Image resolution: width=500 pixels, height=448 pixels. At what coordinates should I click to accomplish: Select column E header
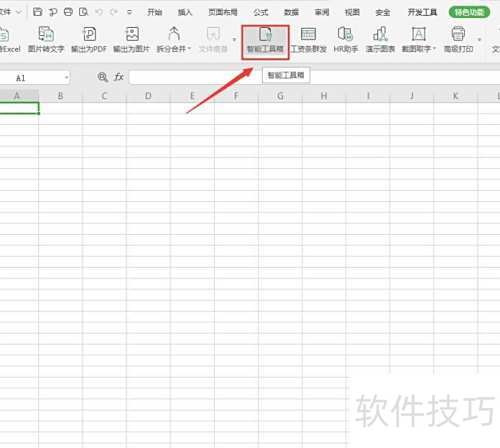tap(192, 96)
